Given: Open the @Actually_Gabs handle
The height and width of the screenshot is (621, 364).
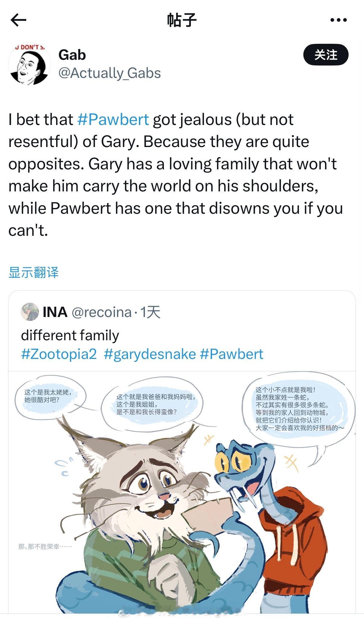Looking at the screenshot, I should click(x=110, y=73).
